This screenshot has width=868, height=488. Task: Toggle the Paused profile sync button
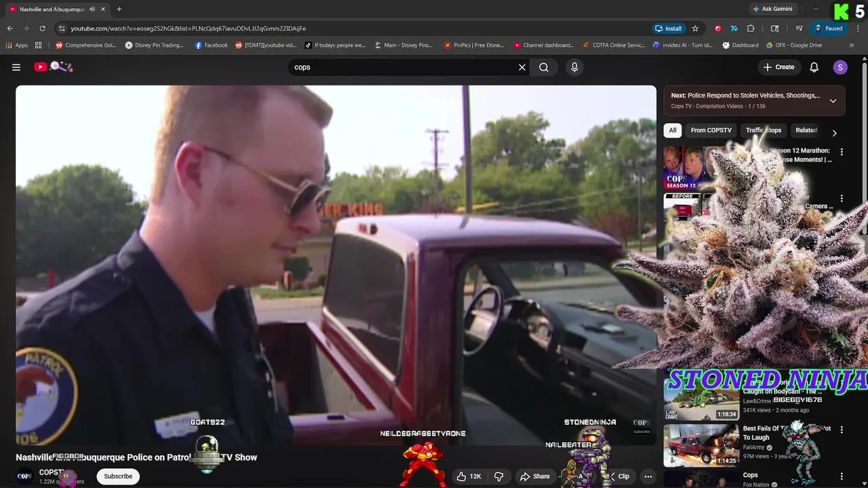(x=829, y=28)
